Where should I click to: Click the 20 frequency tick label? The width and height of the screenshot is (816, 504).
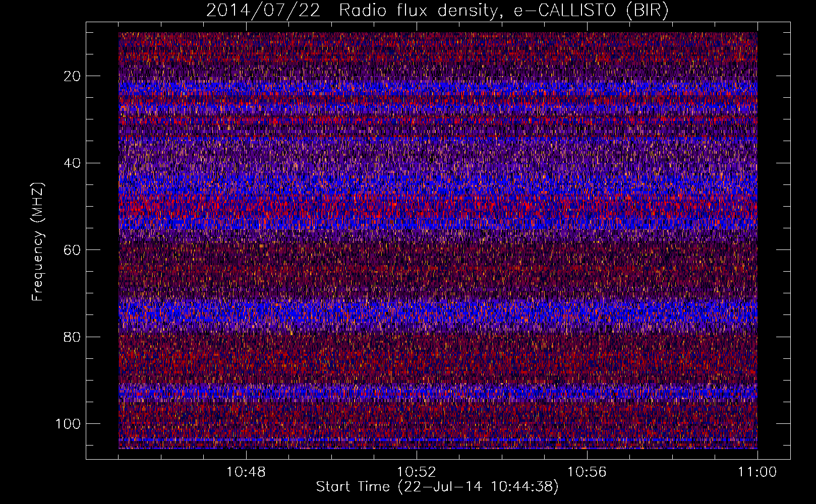click(72, 76)
